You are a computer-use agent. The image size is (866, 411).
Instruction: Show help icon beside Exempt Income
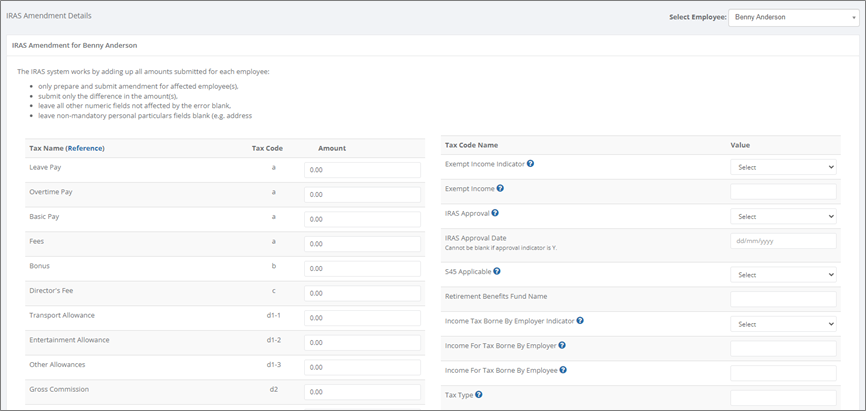point(500,188)
